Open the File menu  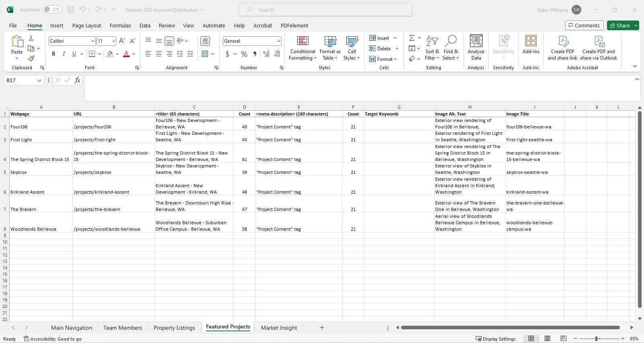pyautogui.click(x=13, y=25)
